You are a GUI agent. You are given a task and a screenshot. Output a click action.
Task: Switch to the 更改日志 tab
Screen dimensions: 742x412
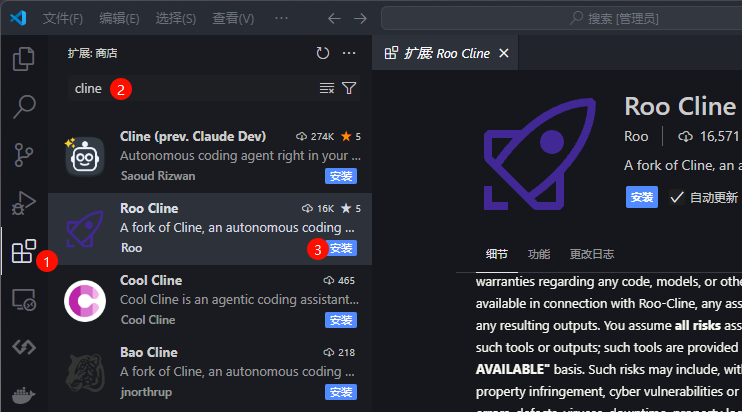click(x=592, y=254)
